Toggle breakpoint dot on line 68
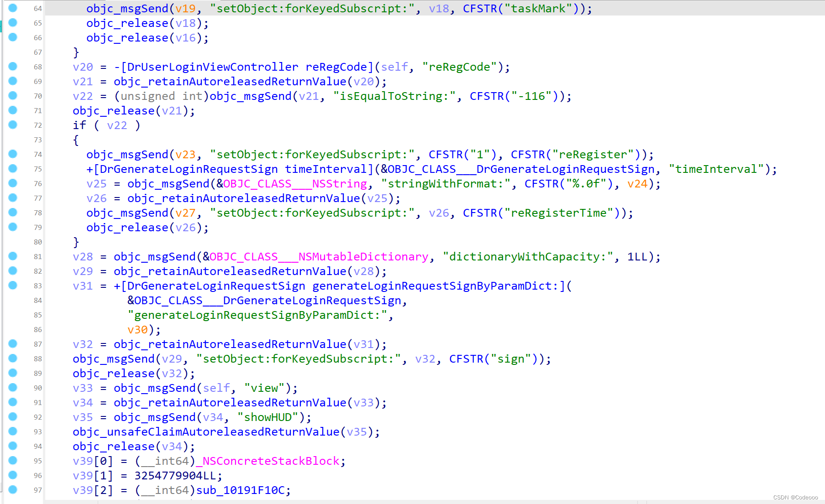Screen dimensions: 825x504 click(13, 66)
